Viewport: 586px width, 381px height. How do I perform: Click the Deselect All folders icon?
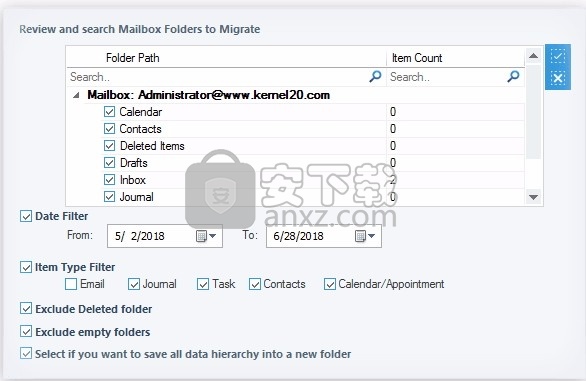pyautogui.click(x=558, y=79)
